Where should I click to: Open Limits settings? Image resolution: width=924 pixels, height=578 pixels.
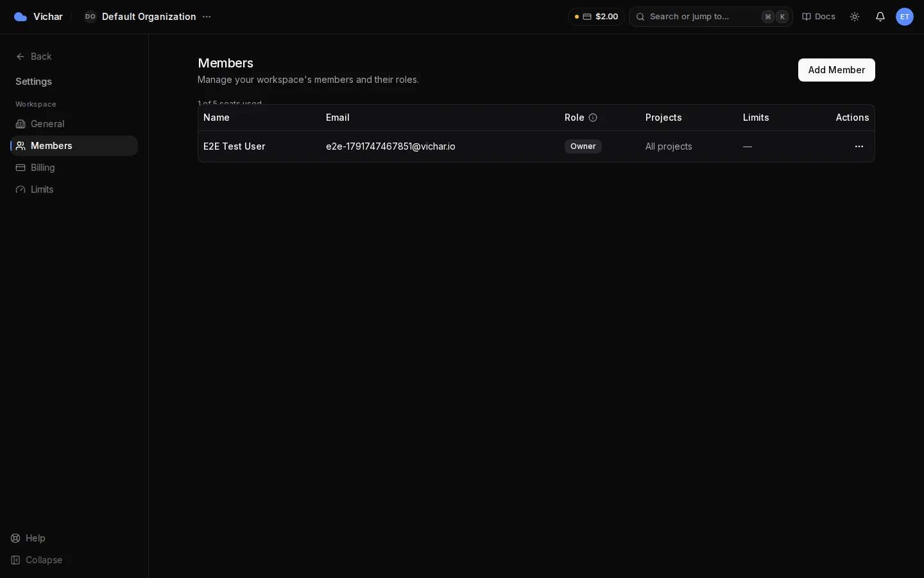pyautogui.click(x=74, y=189)
